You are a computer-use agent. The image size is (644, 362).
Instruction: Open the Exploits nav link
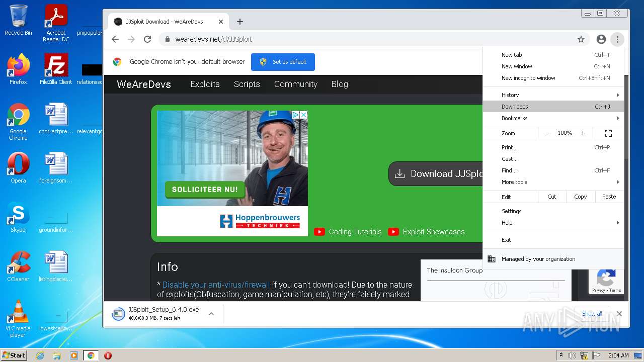tap(205, 84)
